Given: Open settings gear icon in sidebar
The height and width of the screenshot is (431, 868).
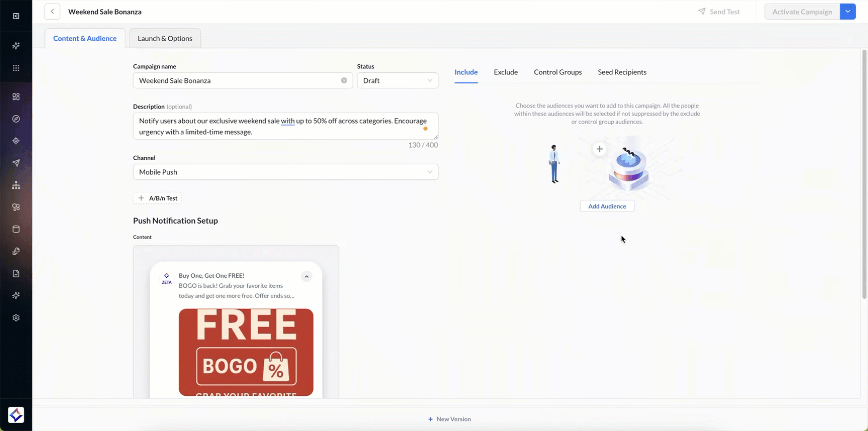Looking at the screenshot, I should tap(16, 317).
